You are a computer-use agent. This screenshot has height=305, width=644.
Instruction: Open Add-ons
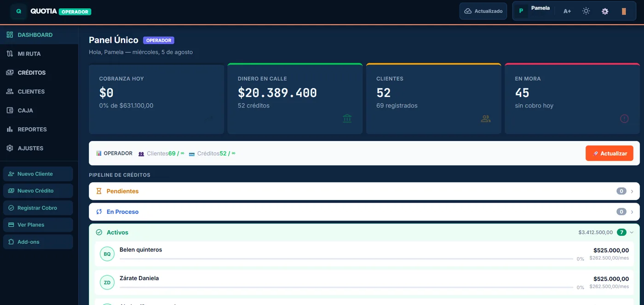point(38,242)
